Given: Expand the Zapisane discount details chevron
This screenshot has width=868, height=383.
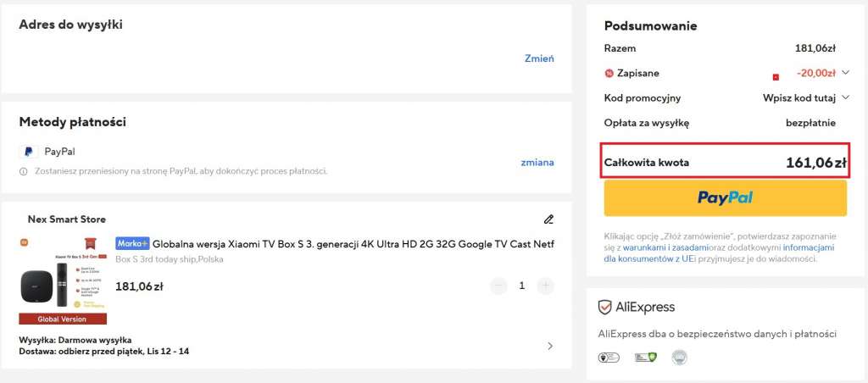Looking at the screenshot, I should [845, 73].
